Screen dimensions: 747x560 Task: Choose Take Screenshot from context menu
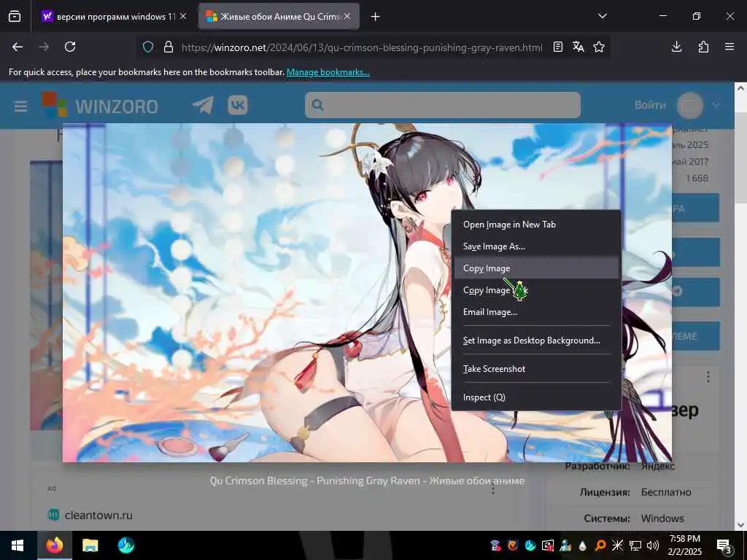point(536,368)
